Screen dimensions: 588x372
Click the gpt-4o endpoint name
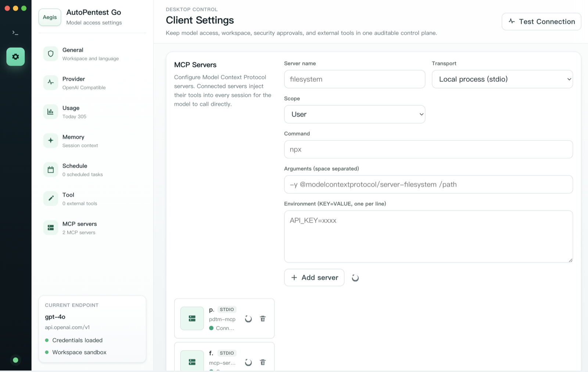pos(55,317)
